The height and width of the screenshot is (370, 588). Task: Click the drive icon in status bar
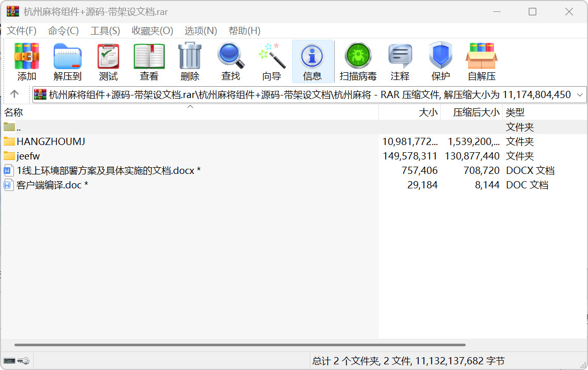[x=9, y=361]
